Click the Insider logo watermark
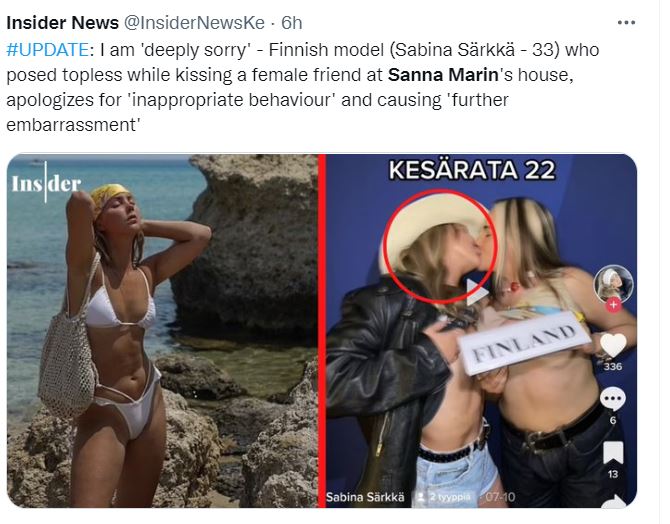The height and width of the screenshot is (524, 670). point(46,183)
